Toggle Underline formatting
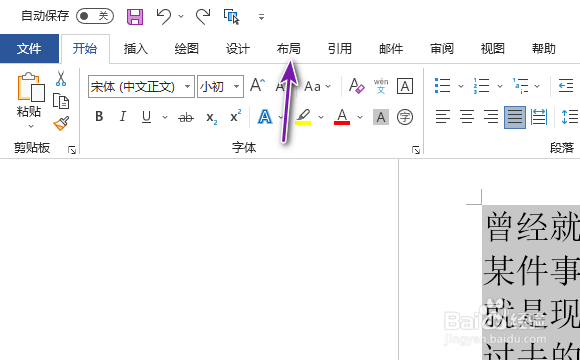580x360 pixels. (146, 117)
